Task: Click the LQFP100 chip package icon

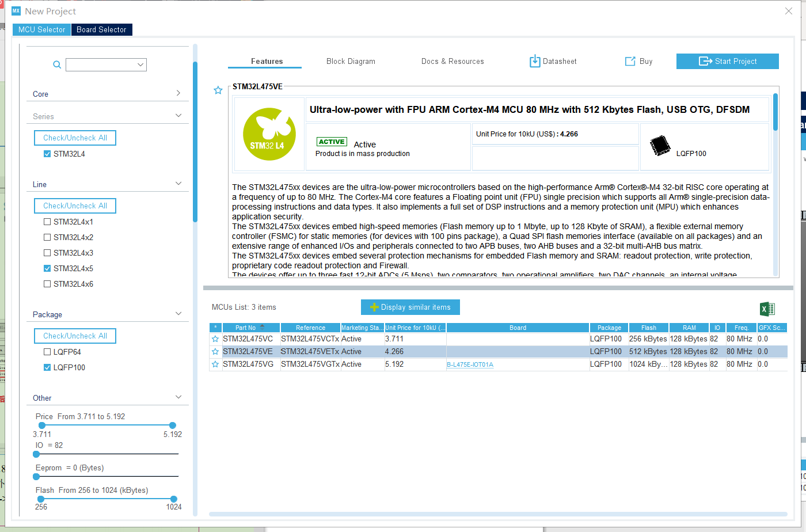Action: [660, 146]
